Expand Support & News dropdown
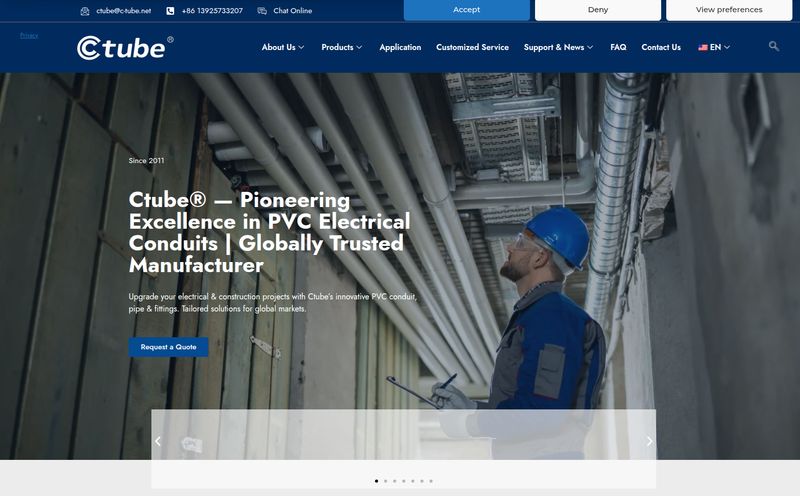 tap(558, 47)
